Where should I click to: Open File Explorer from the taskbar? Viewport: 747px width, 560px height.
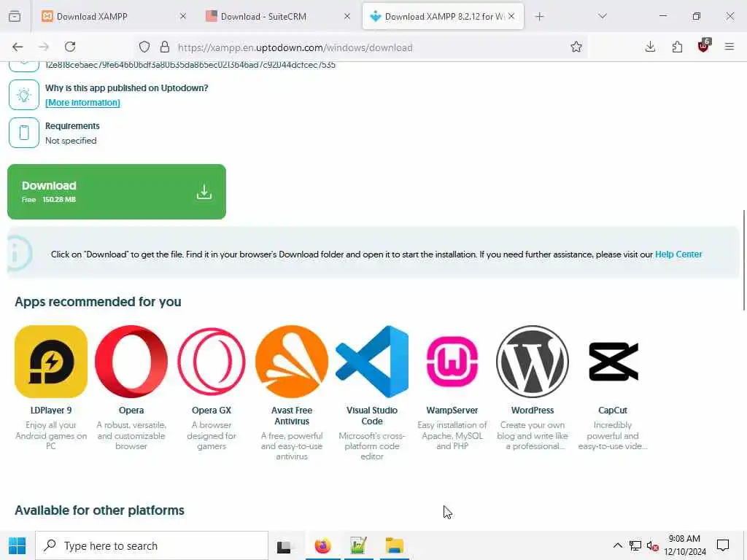[395, 545]
